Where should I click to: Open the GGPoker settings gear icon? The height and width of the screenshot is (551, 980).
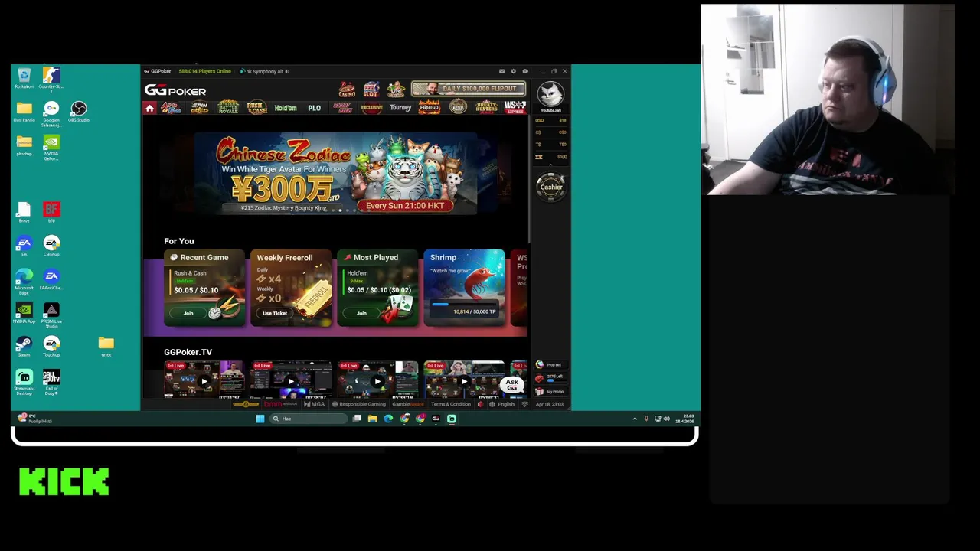click(x=513, y=71)
